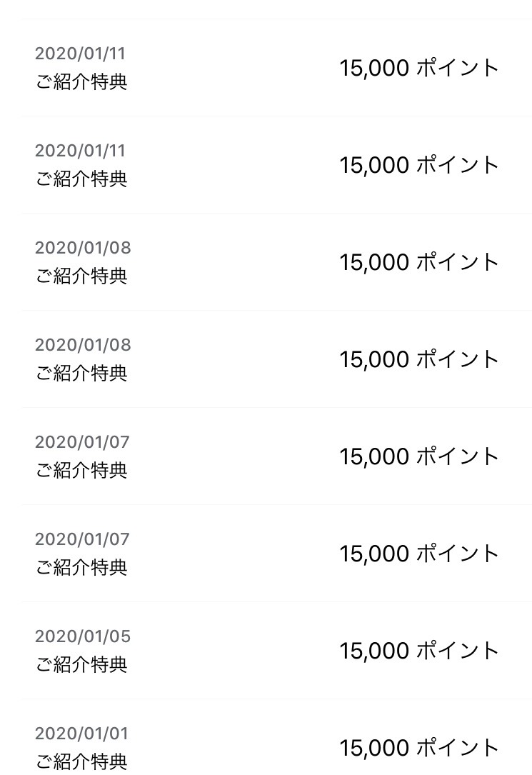The width and height of the screenshot is (532, 775).
Task: Select 15,000 ポイント on the 2020/01/05 row
Action: pos(419,651)
